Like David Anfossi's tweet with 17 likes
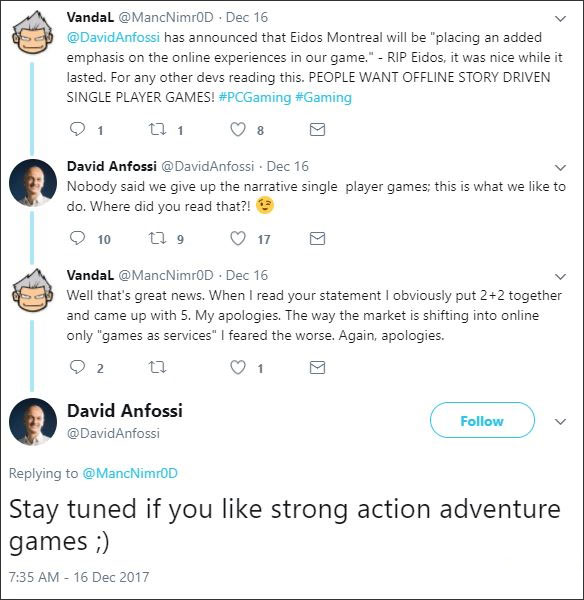The height and width of the screenshot is (600, 584). pyautogui.click(x=238, y=238)
